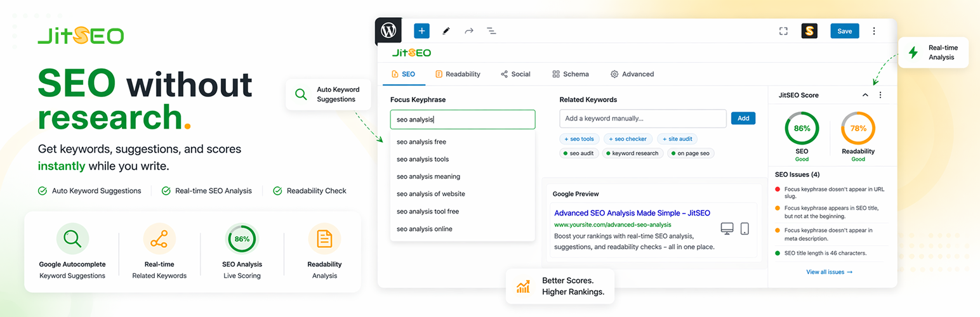Click the 86% SEO score ring in sidebar

[x=802, y=128]
